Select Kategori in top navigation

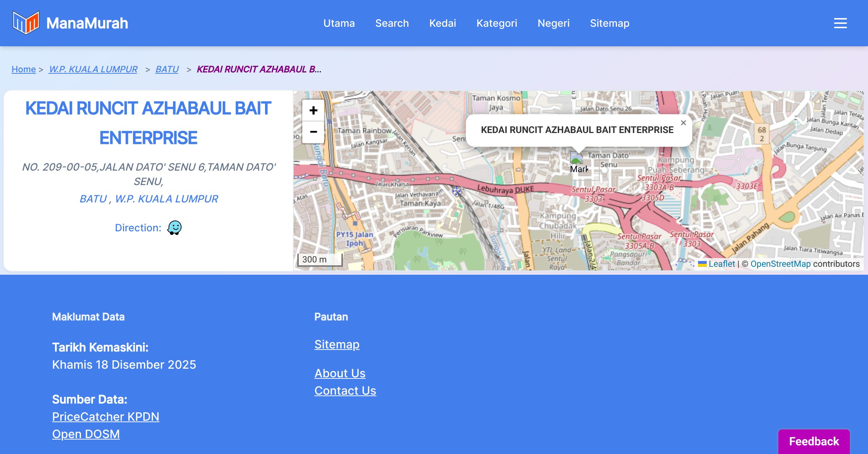point(497,23)
